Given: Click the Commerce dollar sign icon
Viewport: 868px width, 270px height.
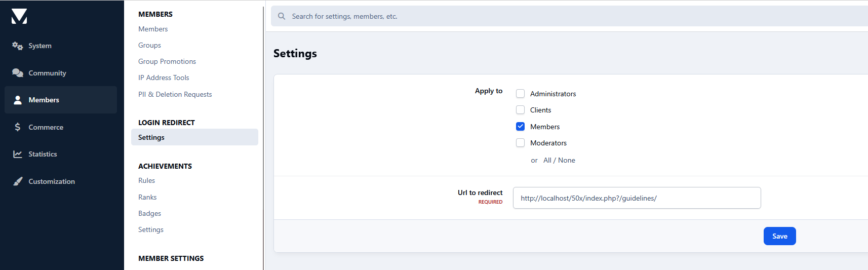Looking at the screenshot, I should coord(18,127).
